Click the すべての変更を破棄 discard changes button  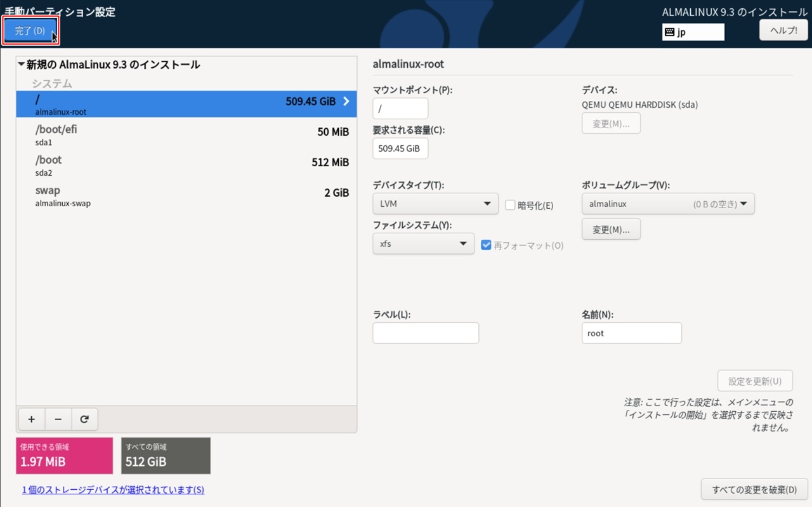click(754, 489)
